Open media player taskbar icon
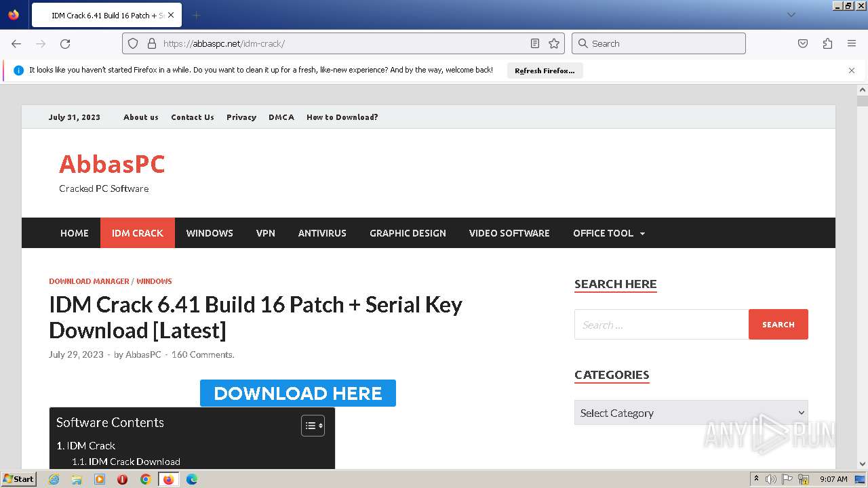The height and width of the screenshot is (488, 868). [x=100, y=479]
